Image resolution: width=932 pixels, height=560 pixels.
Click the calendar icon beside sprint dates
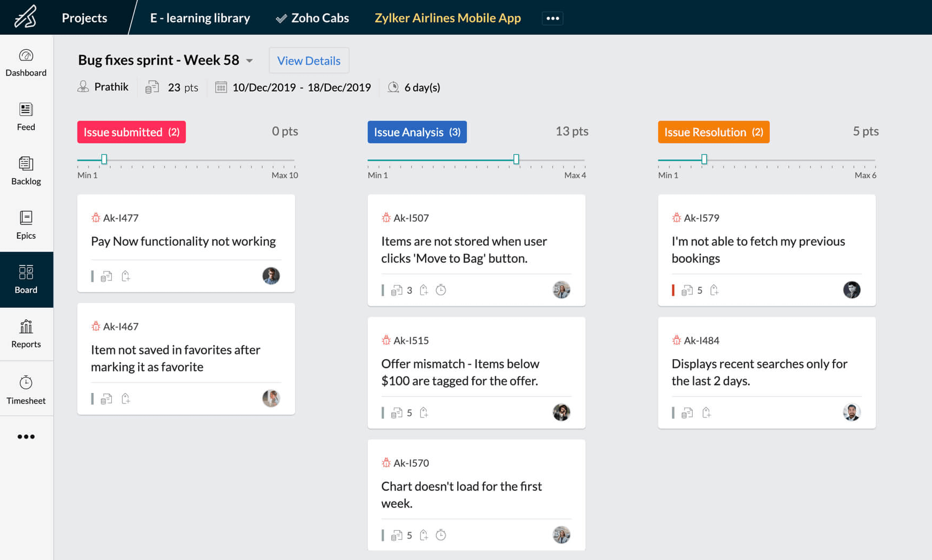point(221,87)
